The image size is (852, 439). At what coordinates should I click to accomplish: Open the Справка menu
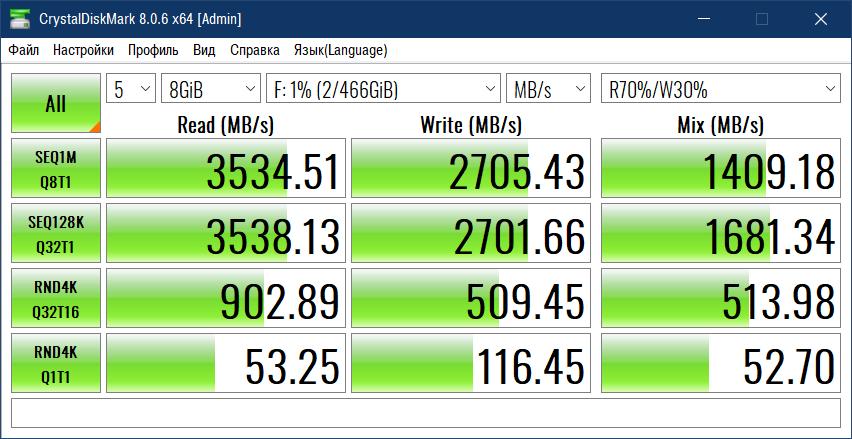255,51
